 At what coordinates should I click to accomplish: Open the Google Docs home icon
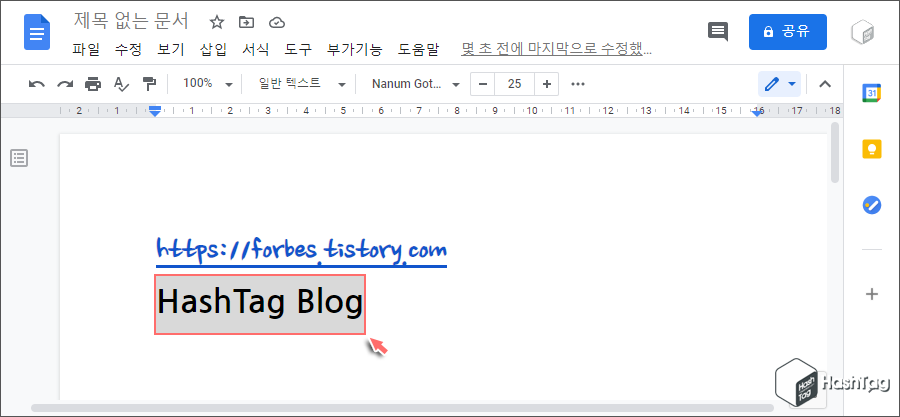[x=37, y=32]
